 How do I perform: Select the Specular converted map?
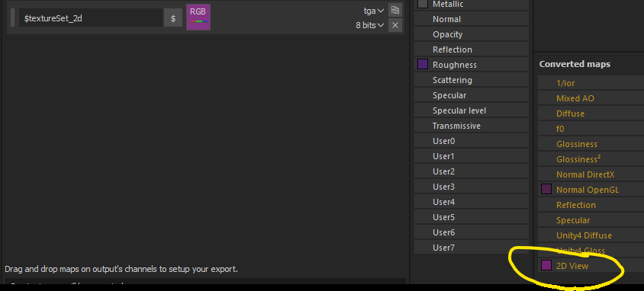tap(591, 220)
